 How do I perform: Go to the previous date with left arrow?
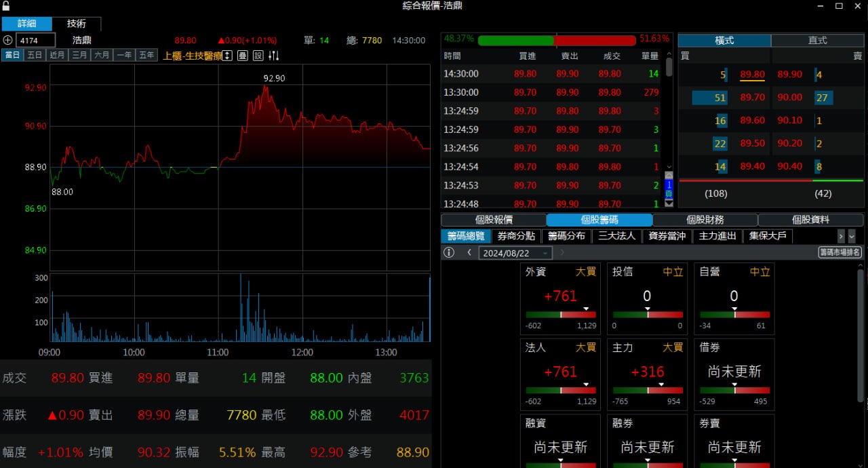pos(469,252)
